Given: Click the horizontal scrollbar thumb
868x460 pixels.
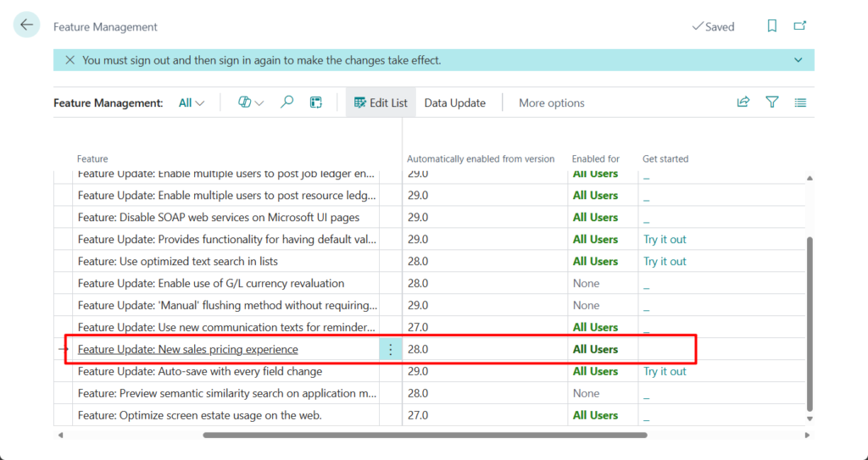Looking at the screenshot, I should tap(424, 435).
